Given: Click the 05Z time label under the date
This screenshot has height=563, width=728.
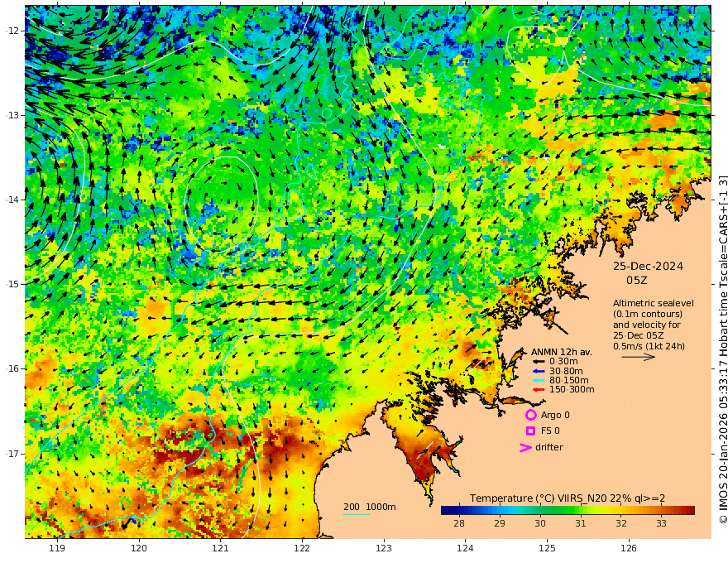Looking at the screenshot, I should tap(636, 280).
